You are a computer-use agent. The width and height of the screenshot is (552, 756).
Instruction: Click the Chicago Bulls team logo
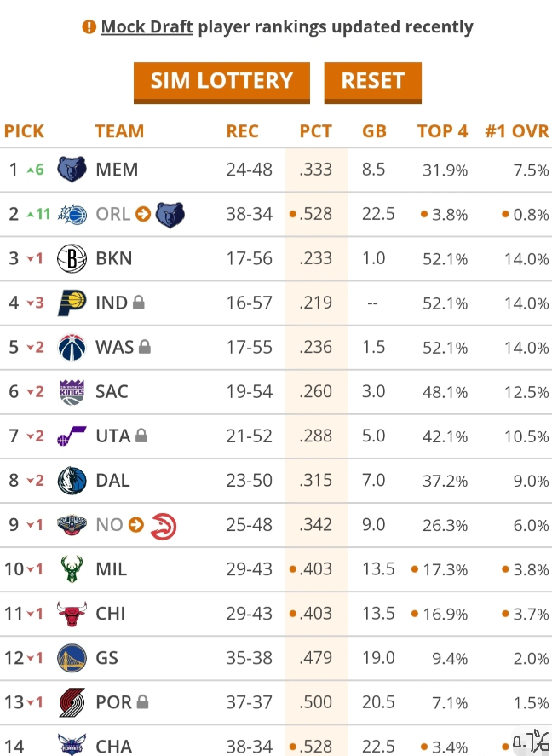coord(72,614)
